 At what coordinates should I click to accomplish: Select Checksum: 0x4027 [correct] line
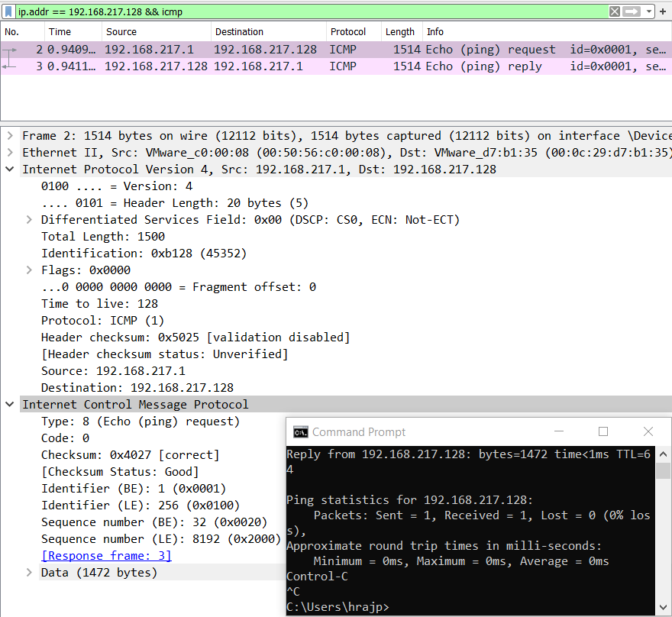click(131, 455)
